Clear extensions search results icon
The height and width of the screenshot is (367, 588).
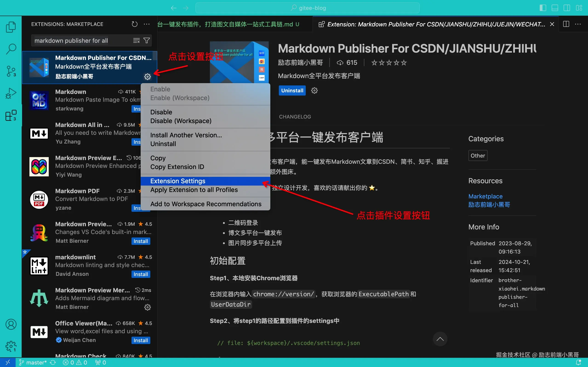point(137,40)
